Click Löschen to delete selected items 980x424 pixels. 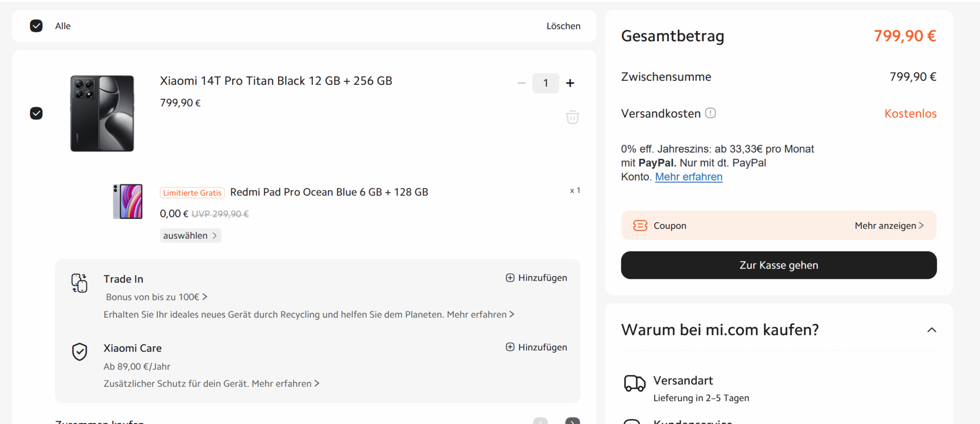[x=563, y=26]
